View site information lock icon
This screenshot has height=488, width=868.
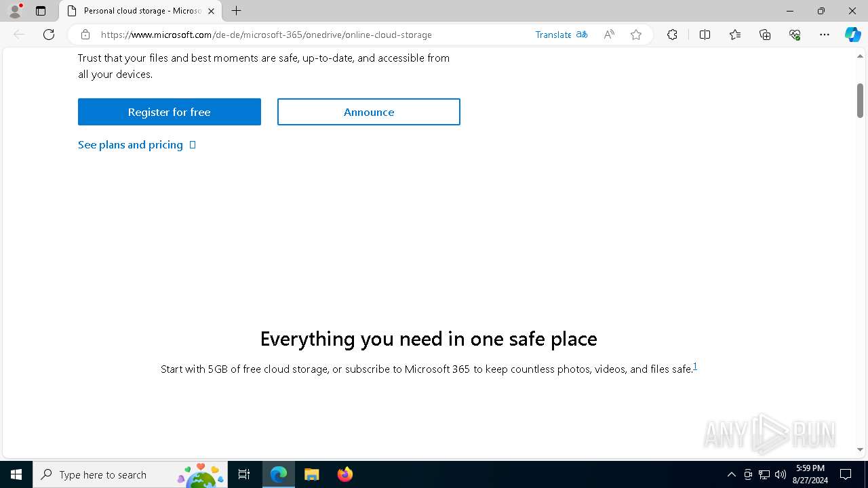click(85, 35)
